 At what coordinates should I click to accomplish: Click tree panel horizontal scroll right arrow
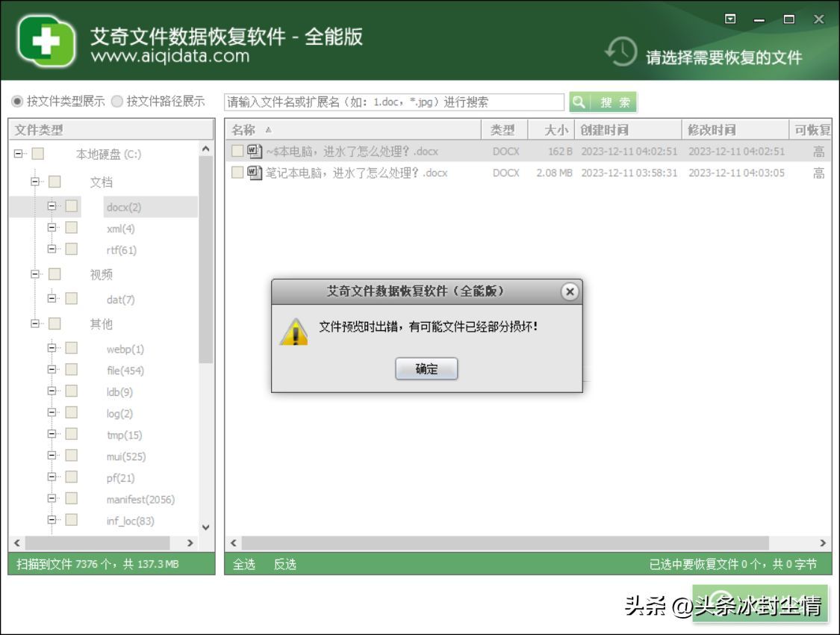pyautogui.click(x=190, y=543)
